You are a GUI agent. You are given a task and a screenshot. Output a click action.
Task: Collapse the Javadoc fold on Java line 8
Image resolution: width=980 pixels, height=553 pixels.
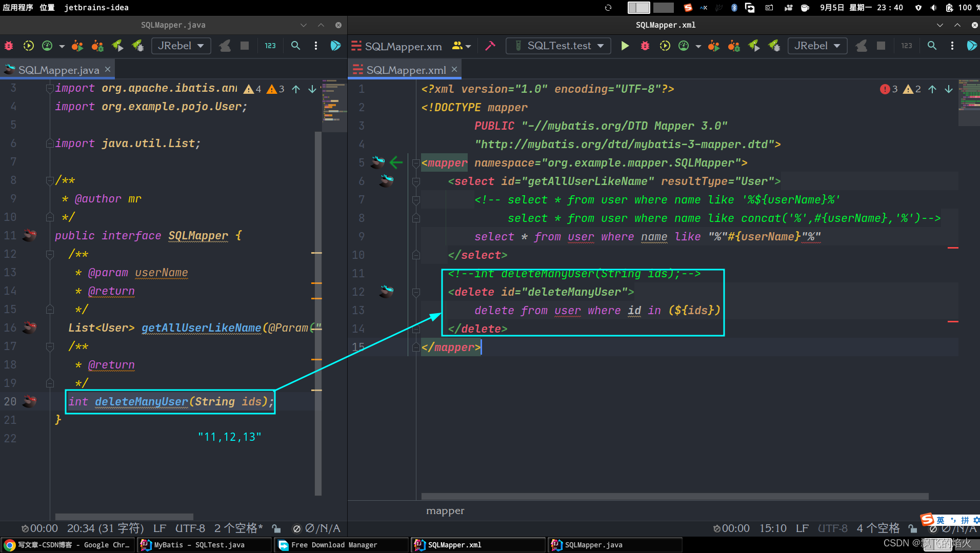click(50, 180)
